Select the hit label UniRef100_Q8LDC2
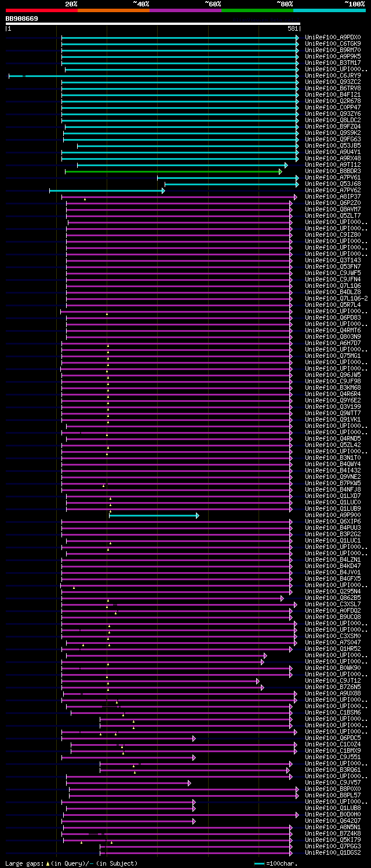Viewport: 371px width, 868px height. (333, 120)
